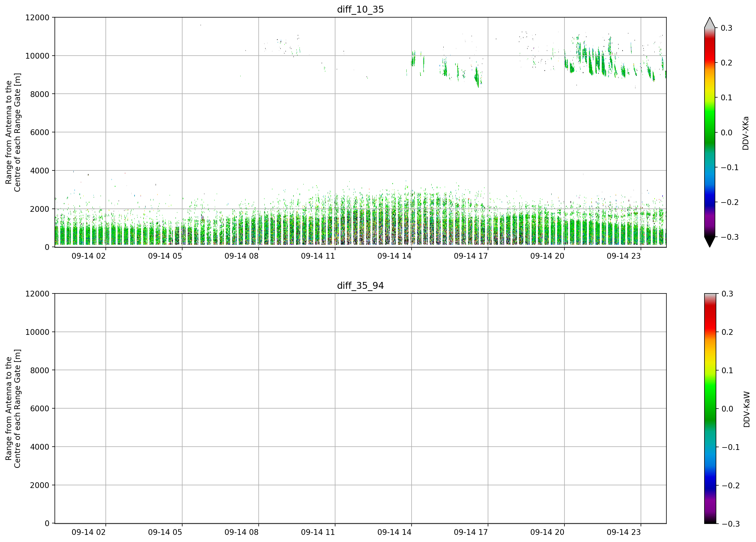Select the DDV-XKa colorbar label

pos(746,133)
